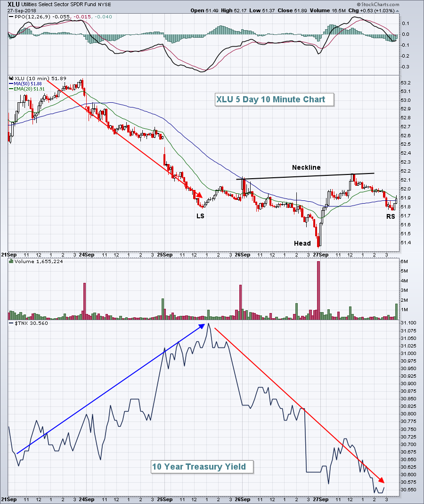Click the 'Volume 1,655,224' legend

[x=36, y=262]
